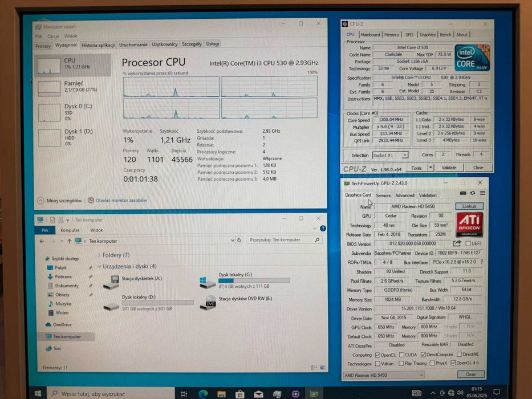This screenshot has width=532, height=399.
Task: Collapse Urządzenia i dyski (4) group
Action: pos(99,266)
